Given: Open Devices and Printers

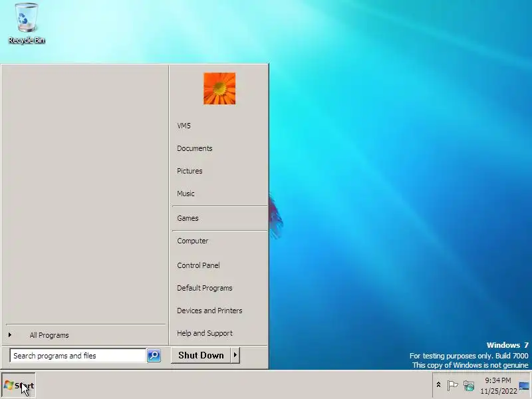Looking at the screenshot, I should [219, 311].
